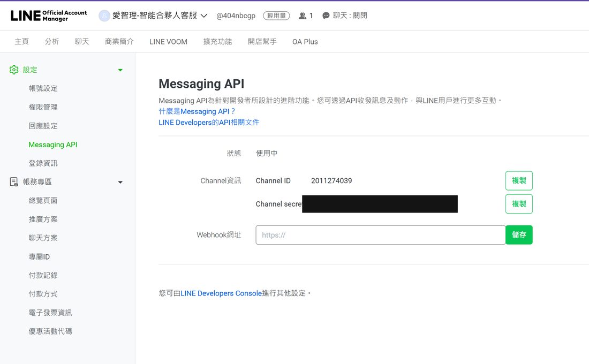Open 優惠活動代碼 in the sidebar

click(x=50, y=331)
